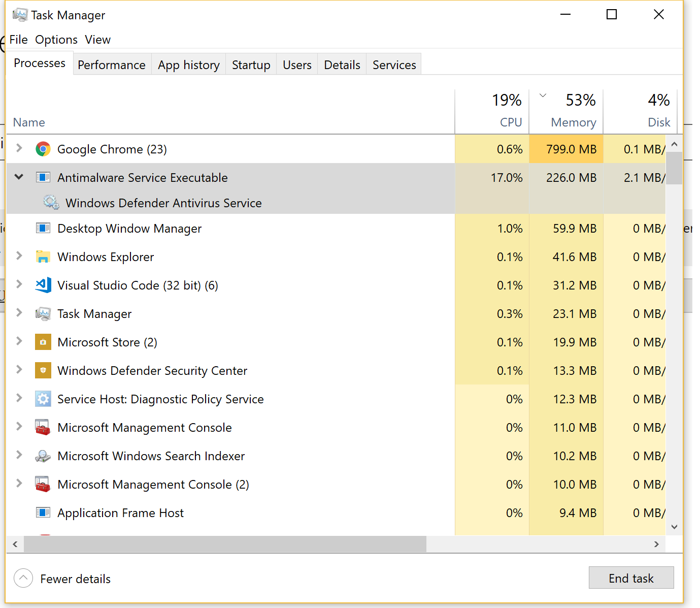Expand the first Microsoft Management Console row
The image size is (700, 608).
(19, 426)
